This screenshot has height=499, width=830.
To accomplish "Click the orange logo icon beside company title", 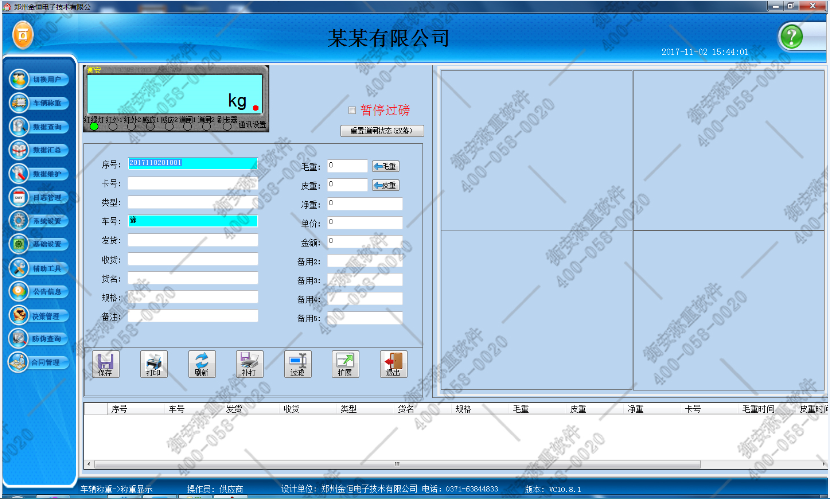I will 23,35.
